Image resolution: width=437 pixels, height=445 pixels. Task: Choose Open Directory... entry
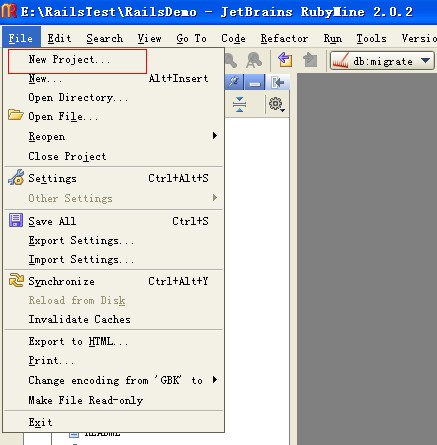tap(114, 98)
